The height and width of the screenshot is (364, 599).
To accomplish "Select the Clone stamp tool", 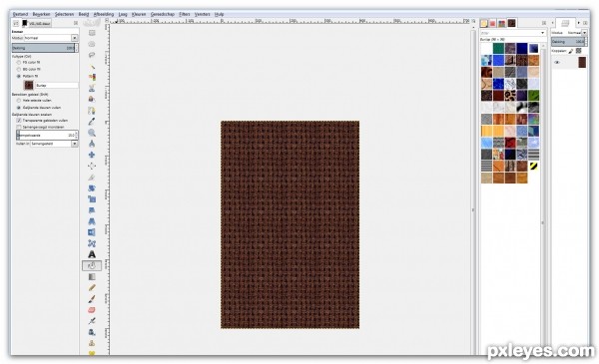I will coord(92,343).
